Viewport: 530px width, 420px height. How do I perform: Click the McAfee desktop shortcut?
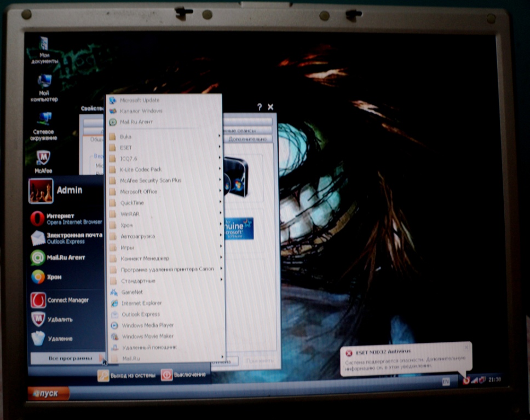tap(43, 162)
